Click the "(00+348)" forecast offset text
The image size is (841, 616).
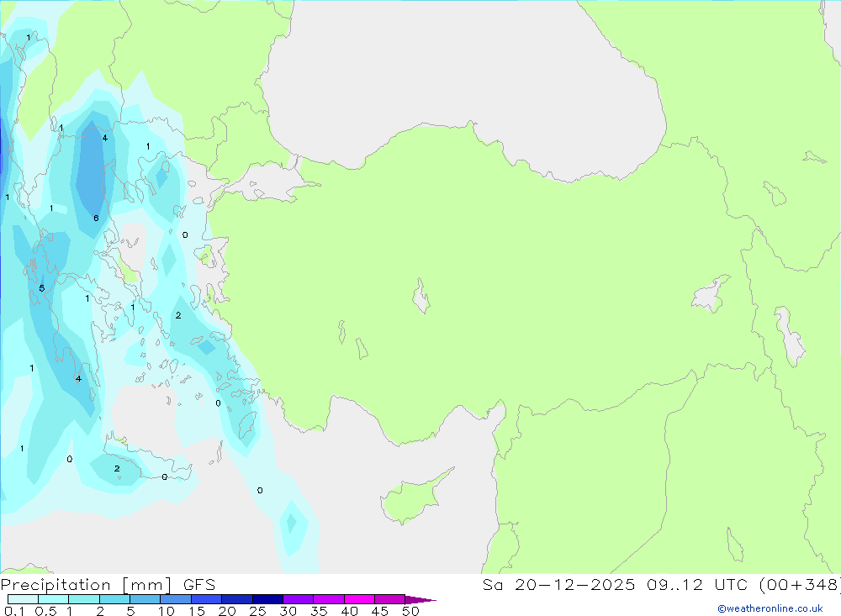coord(800,585)
